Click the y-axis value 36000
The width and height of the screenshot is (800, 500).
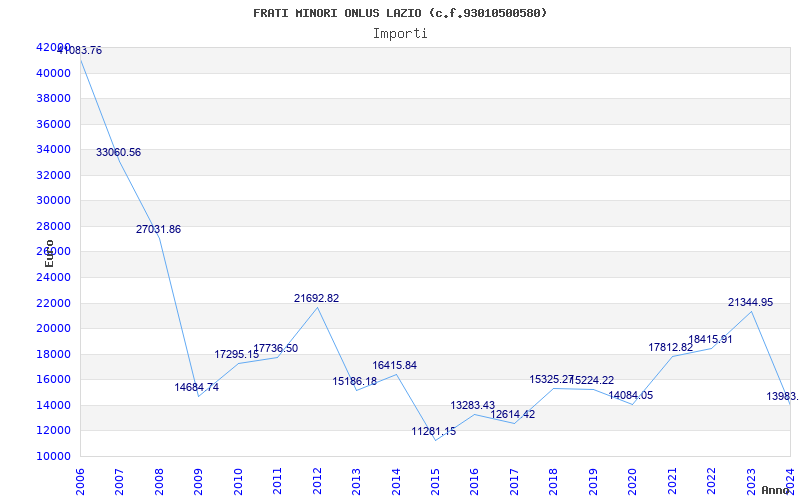53,124
